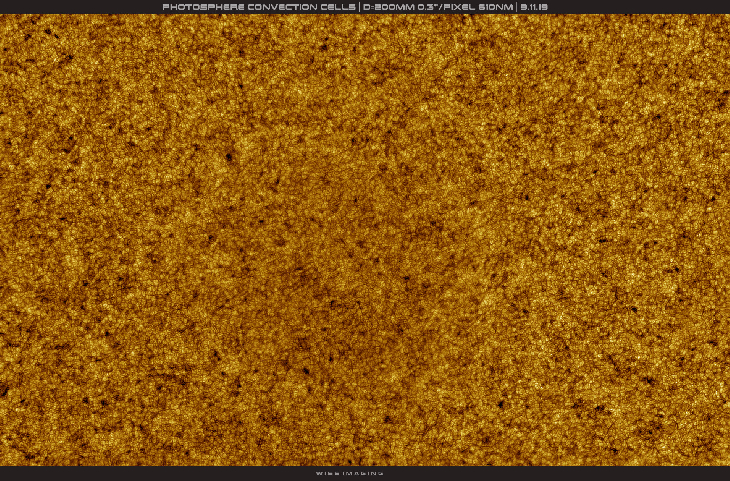Screen dimensions: 730x481
Task: Click the imaging watermark in bottom banner
Action: pyautogui.click(x=349, y=473)
